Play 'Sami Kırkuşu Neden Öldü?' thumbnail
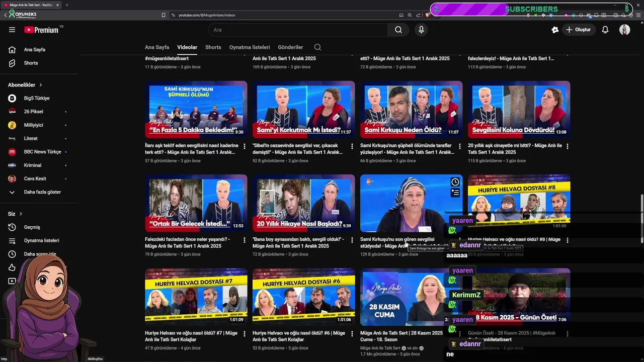Image resolution: width=644 pixels, height=362 pixels. [412, 110]
